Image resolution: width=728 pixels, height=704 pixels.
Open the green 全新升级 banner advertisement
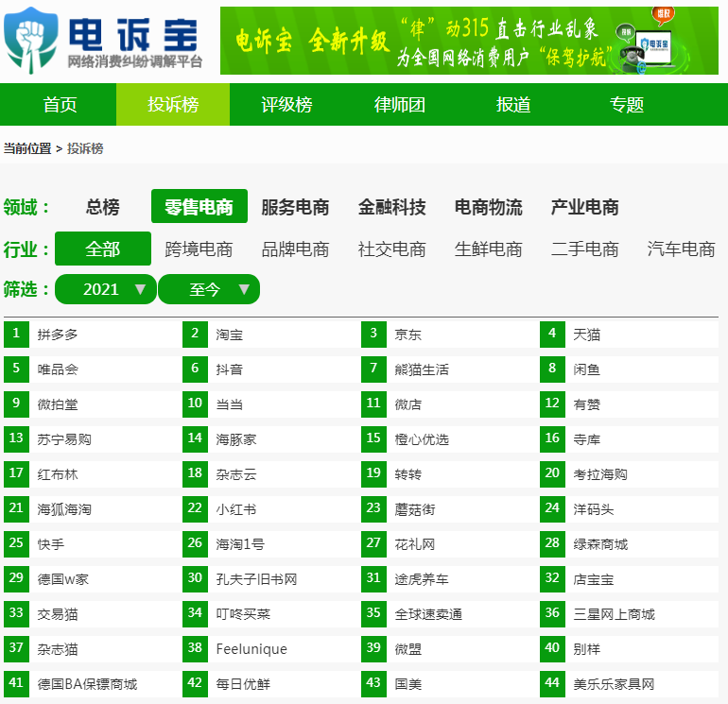pos(469,41)
